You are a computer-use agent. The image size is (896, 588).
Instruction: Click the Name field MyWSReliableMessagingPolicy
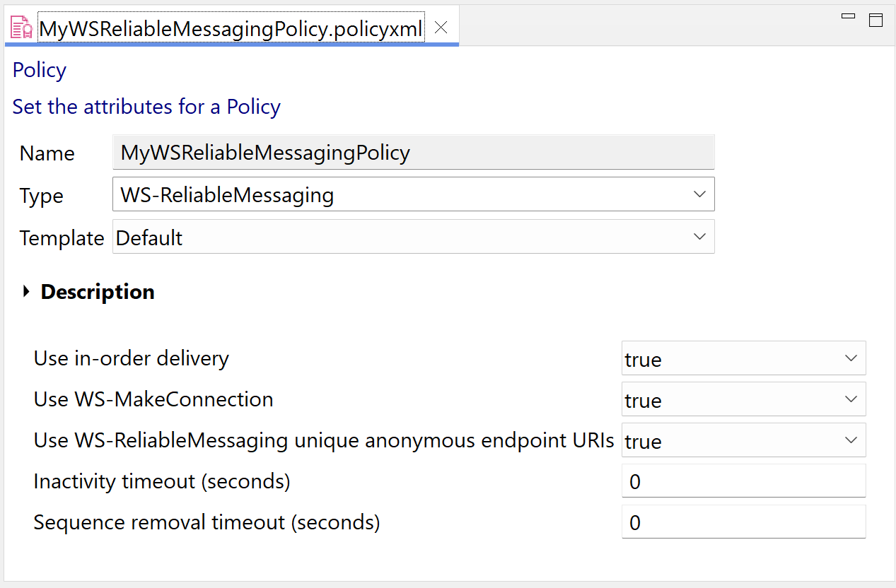click(414, 153)
